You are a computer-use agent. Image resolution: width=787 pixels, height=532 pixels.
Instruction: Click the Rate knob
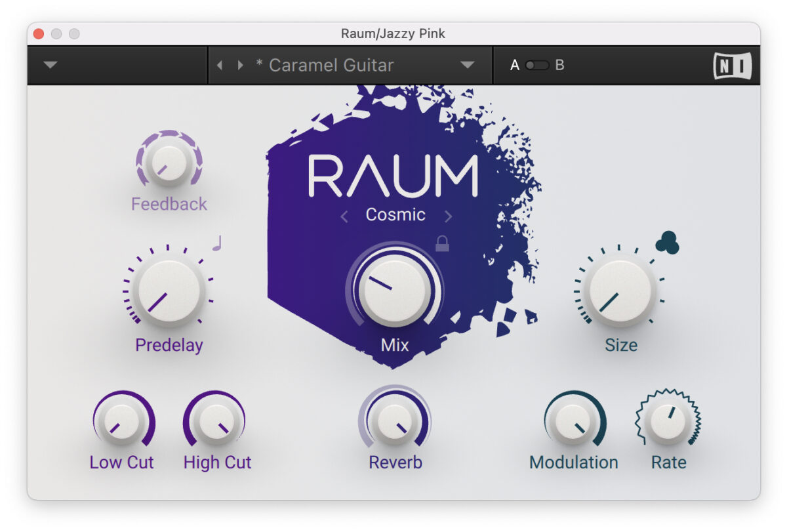(668, 422)
